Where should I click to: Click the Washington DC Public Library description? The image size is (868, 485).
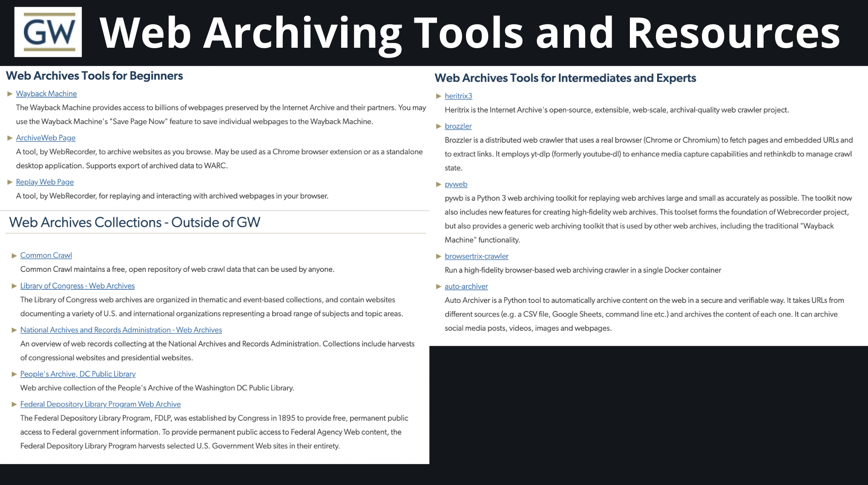pos(157,388)
